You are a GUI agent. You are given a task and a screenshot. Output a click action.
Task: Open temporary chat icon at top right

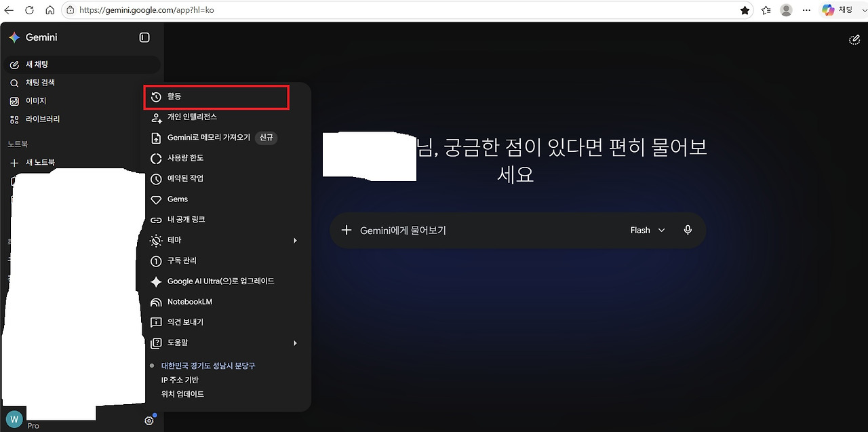point(854,40)
